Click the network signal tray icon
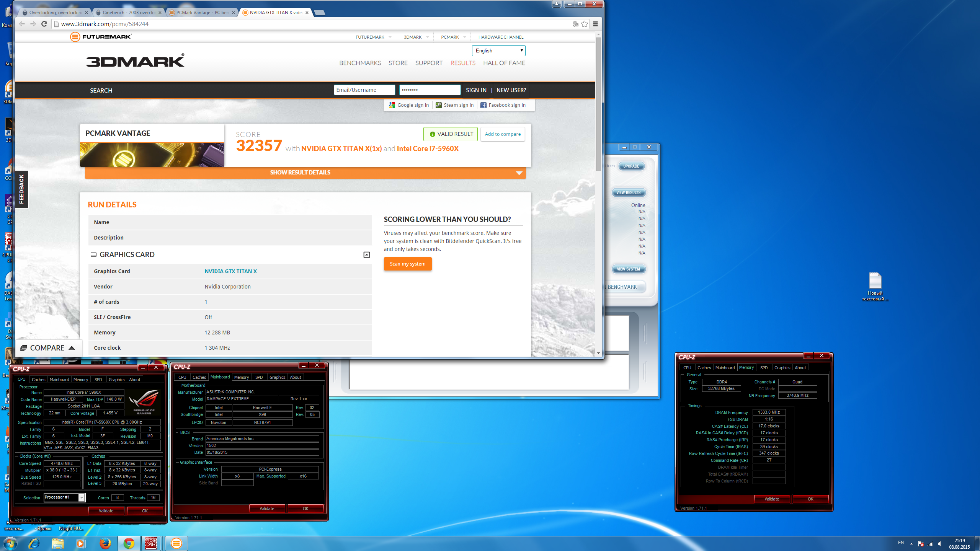The width and height of the screenshot is (980, 551). pos(930,544)
